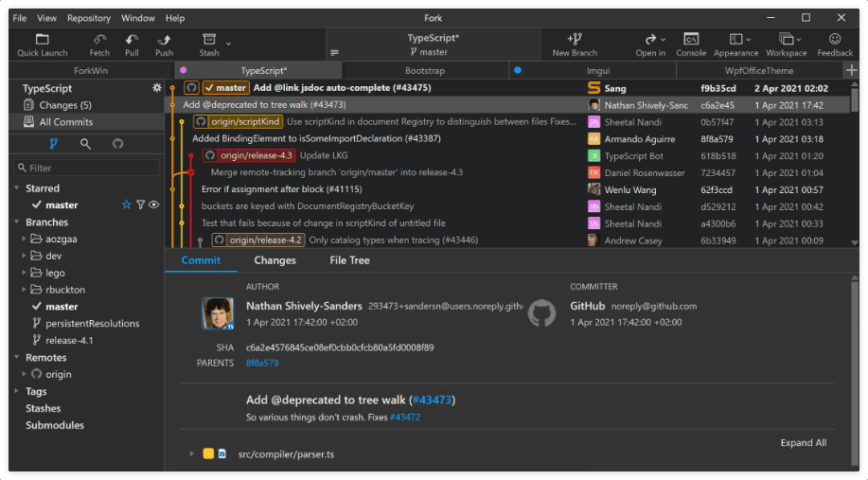Select All Commits in the sidebar

[x=86, y=122]
